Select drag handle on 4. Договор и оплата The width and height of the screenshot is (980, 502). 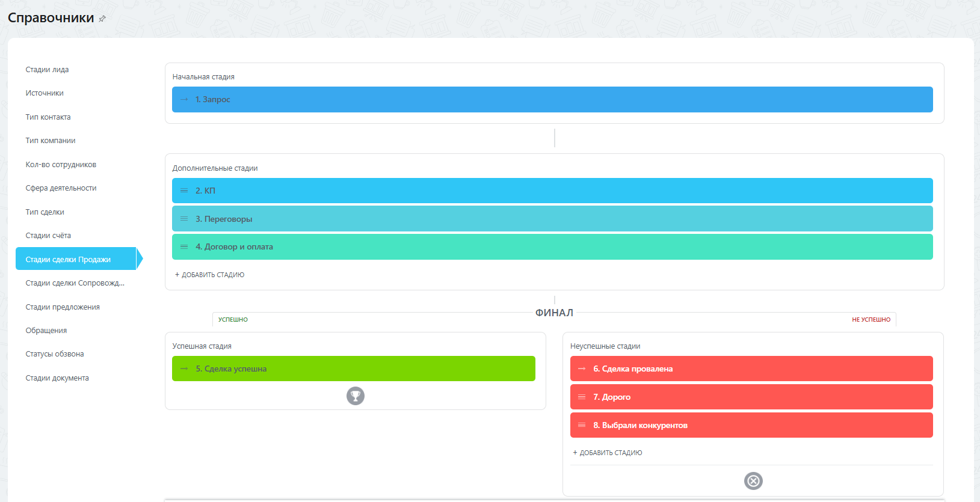pos(184,246)
